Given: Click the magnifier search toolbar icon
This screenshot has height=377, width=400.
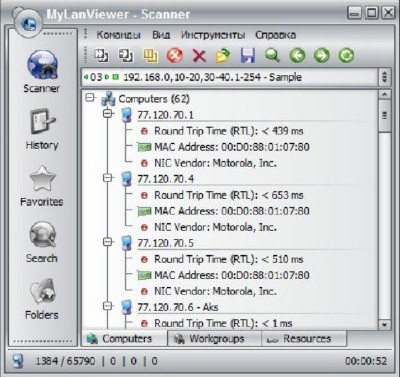Looking at the screenshot, I should 272,55.
